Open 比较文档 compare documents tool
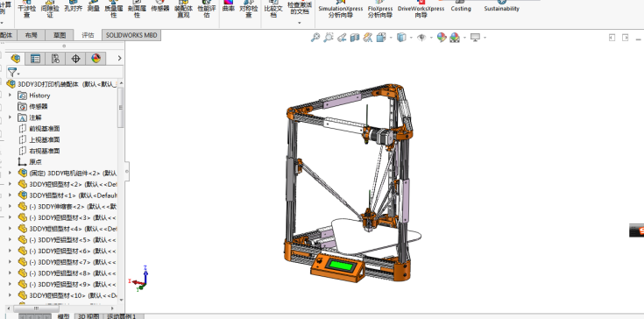 (273, 9)
